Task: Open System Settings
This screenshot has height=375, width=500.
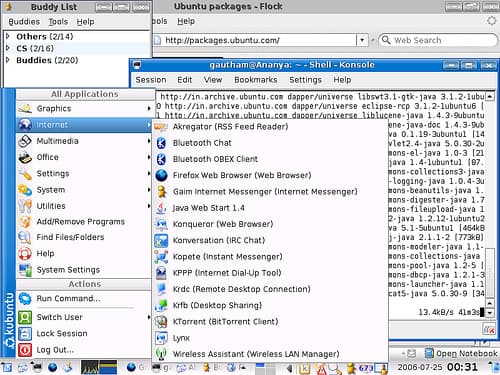Action: click(84, 270)
